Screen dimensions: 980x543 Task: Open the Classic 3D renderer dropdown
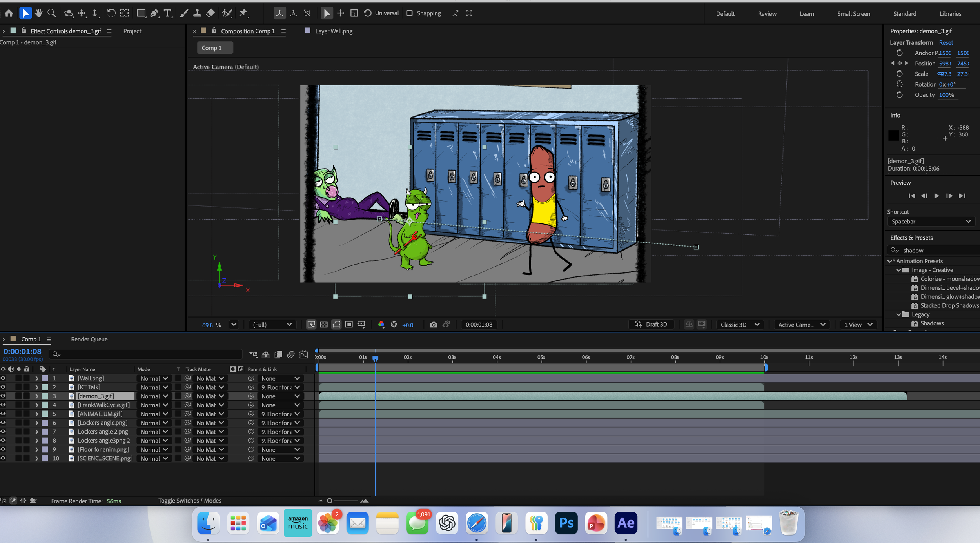pos(740,325)
